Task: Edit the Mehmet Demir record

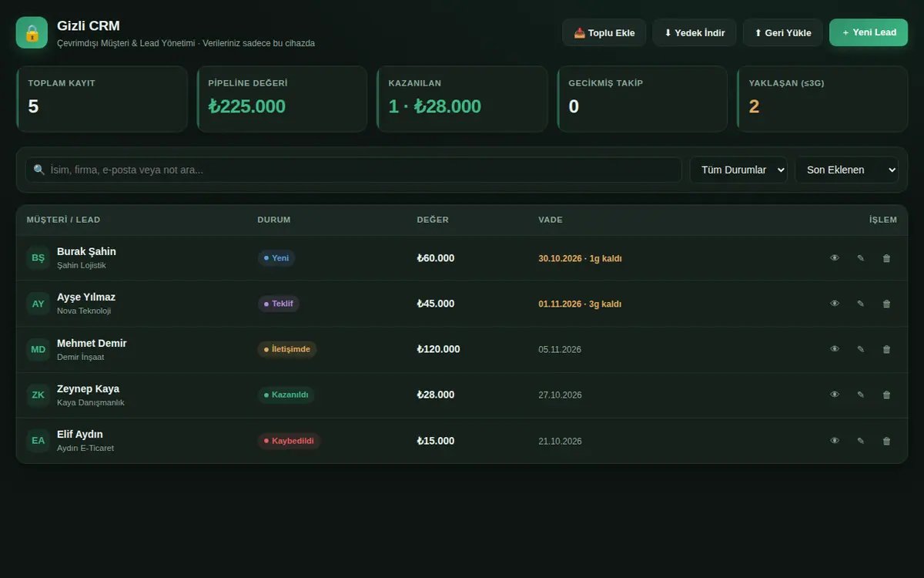Action: (x=861, y=349)
